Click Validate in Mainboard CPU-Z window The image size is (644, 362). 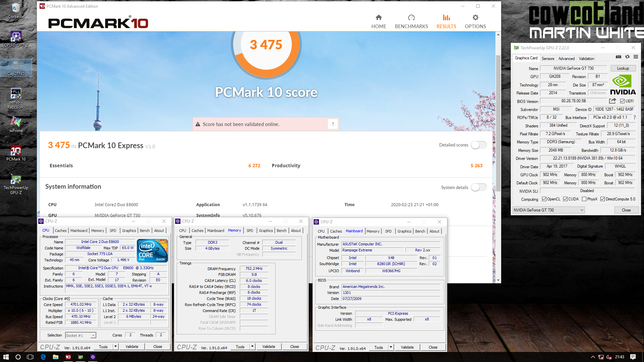coord(407,347)
